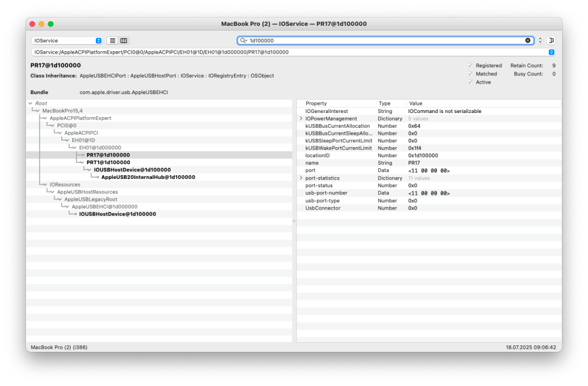Toggle the inspector side panel icon
The width and height of the screenshot is (588, 386).
pos(552,41)
